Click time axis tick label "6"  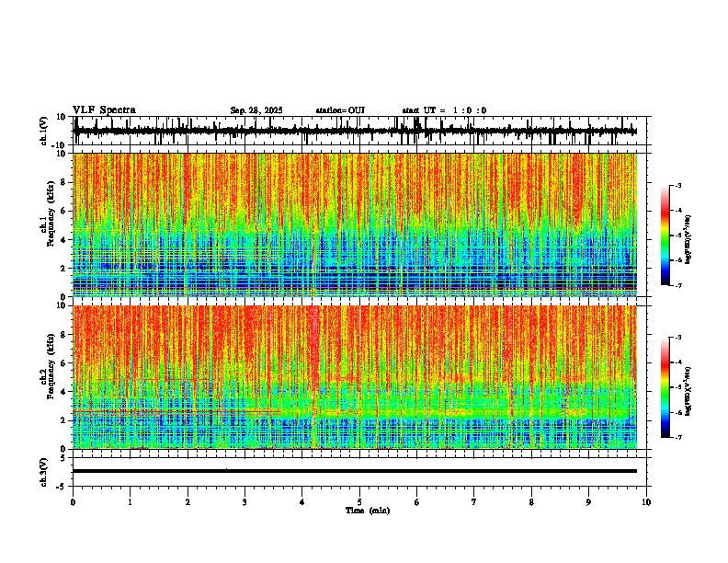[x=416, y=502]
